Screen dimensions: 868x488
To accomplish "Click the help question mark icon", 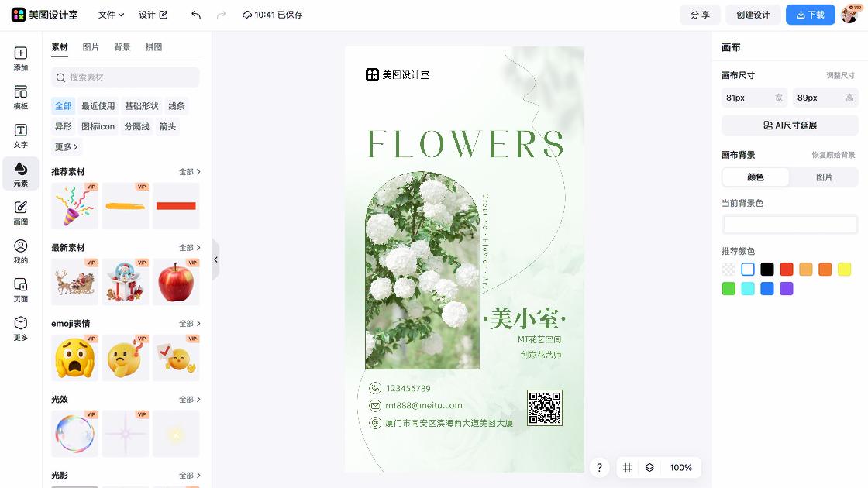I will [x=599, y=468].
